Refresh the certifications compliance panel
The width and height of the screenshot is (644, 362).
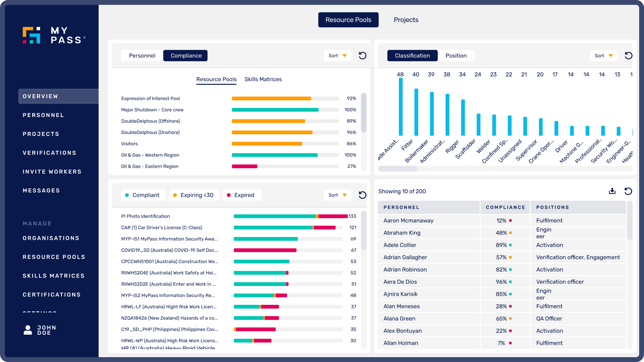tap(362, 195)
